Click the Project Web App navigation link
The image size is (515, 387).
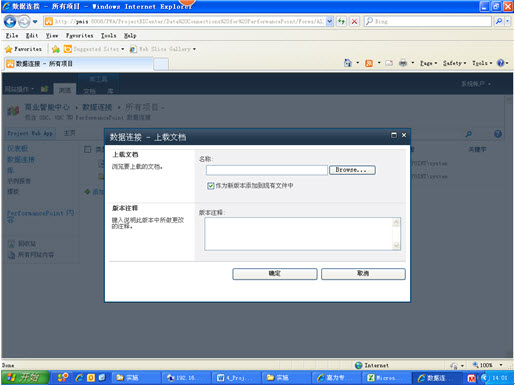[30, 133]
